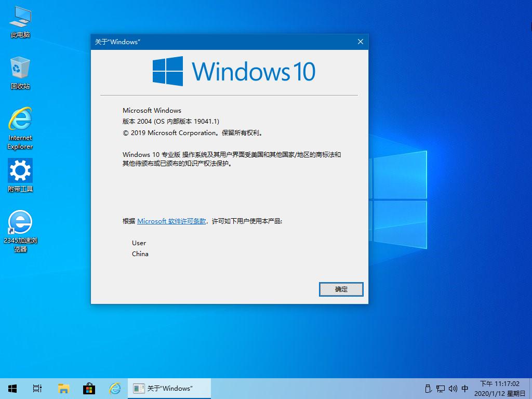Click the licensed user name User

(x=139, y=243)
